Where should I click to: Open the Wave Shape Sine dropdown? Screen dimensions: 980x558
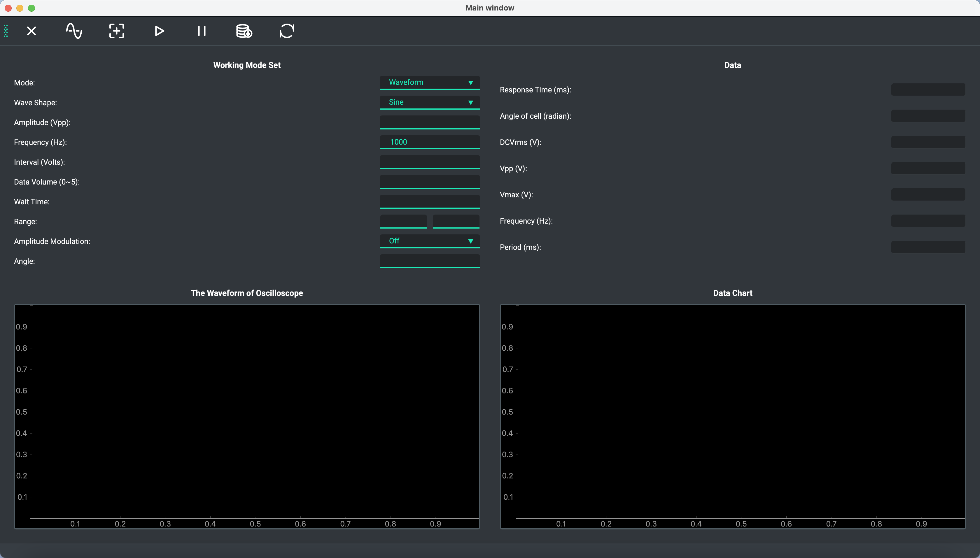tap(429, 102)
